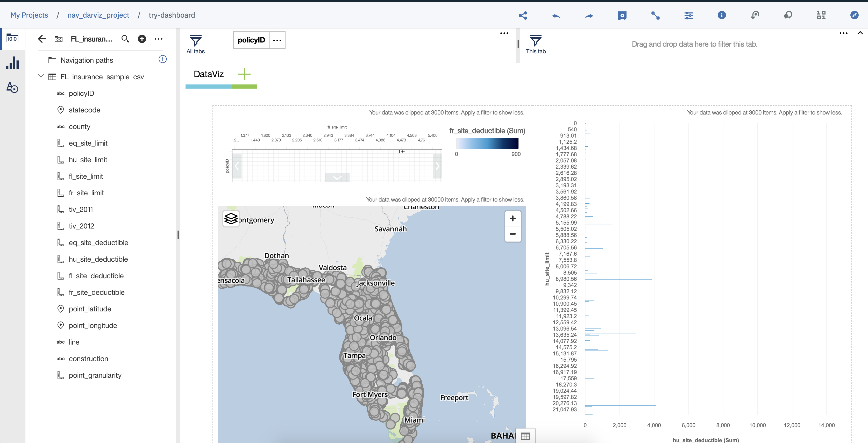Viewport: 868px width, 443px height.
Task: Expand heatmap down chevron handle
Action: coord(337,177)
